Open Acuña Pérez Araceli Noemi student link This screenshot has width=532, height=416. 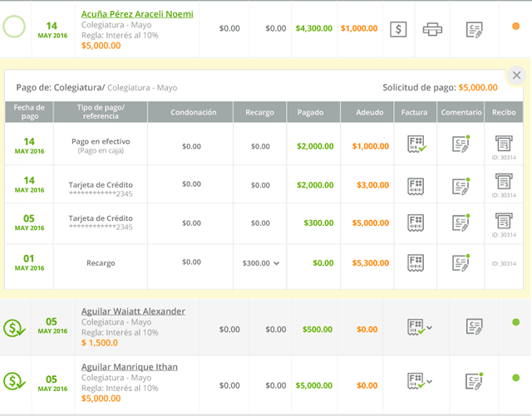(x=137, y=14)
